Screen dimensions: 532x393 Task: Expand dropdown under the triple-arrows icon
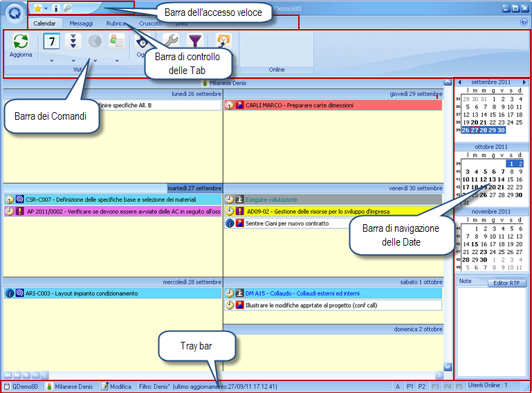point(73,61)
